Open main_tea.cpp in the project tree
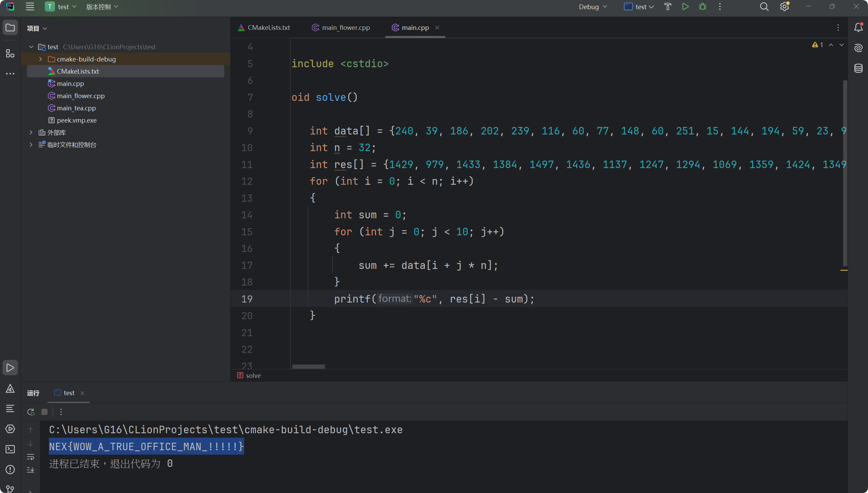 76,108
